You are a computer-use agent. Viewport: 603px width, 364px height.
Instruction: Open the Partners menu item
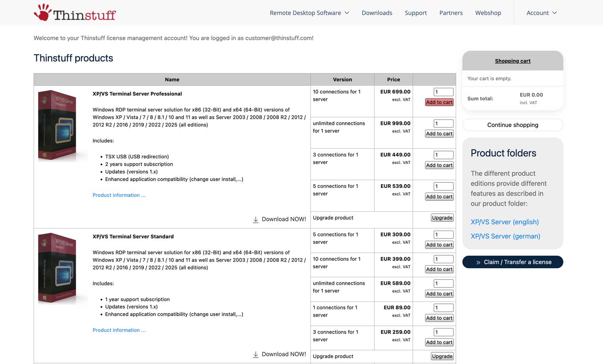pos(451,13)
